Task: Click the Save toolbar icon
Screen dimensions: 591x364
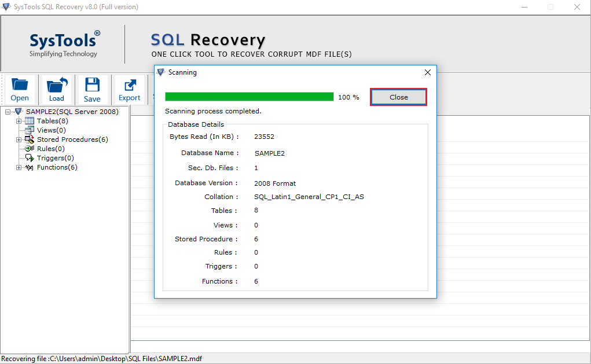Action: 92,90
